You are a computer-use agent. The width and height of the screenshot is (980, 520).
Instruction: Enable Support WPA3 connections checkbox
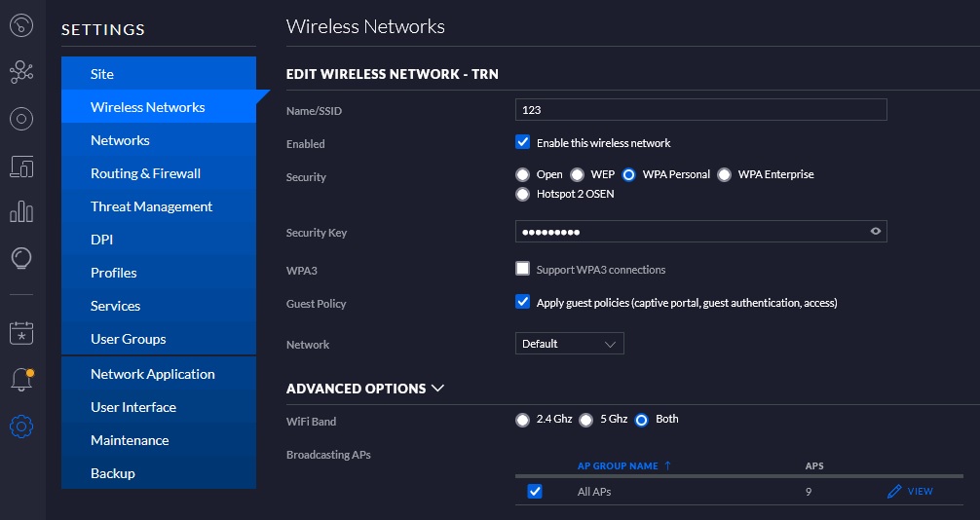point(522,269)
